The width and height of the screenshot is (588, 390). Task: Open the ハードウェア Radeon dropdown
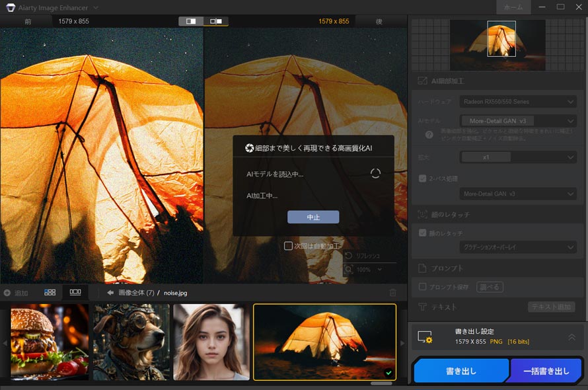pos(518,102)
